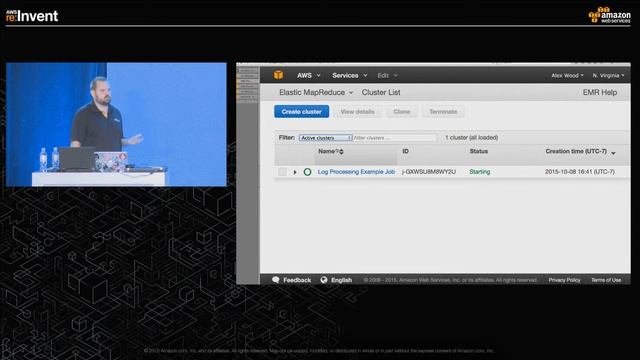Sort by Creation time column arrow

(x=613, y=153)
